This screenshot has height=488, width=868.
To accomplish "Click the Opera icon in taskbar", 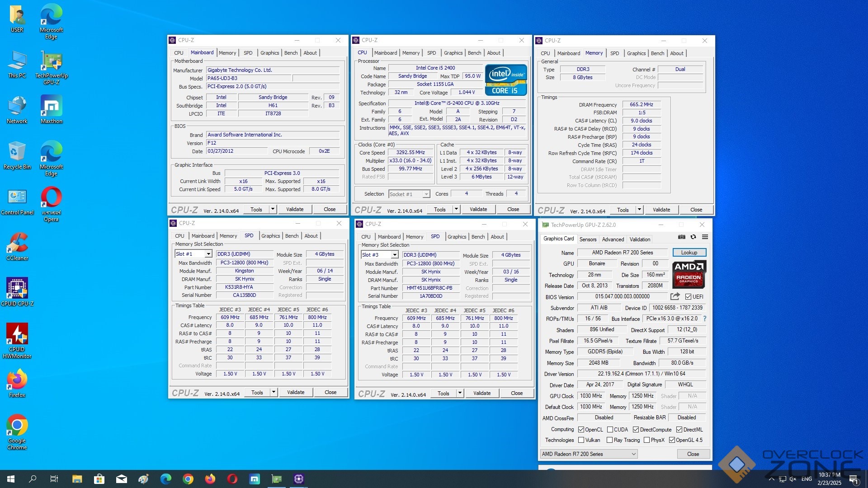I will (232, 479).
